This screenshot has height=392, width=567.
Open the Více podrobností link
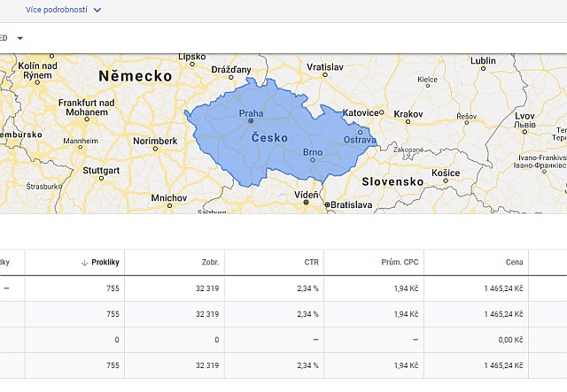point(57,10)
